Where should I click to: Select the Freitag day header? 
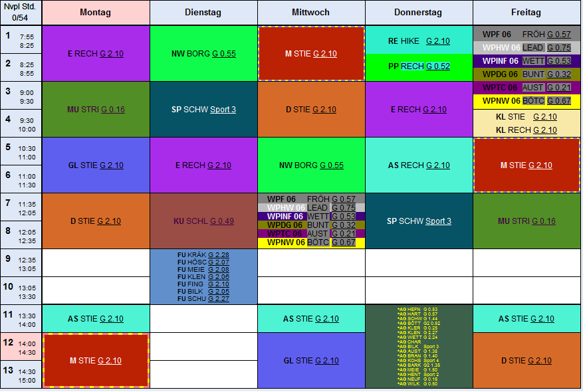(526, 13)
